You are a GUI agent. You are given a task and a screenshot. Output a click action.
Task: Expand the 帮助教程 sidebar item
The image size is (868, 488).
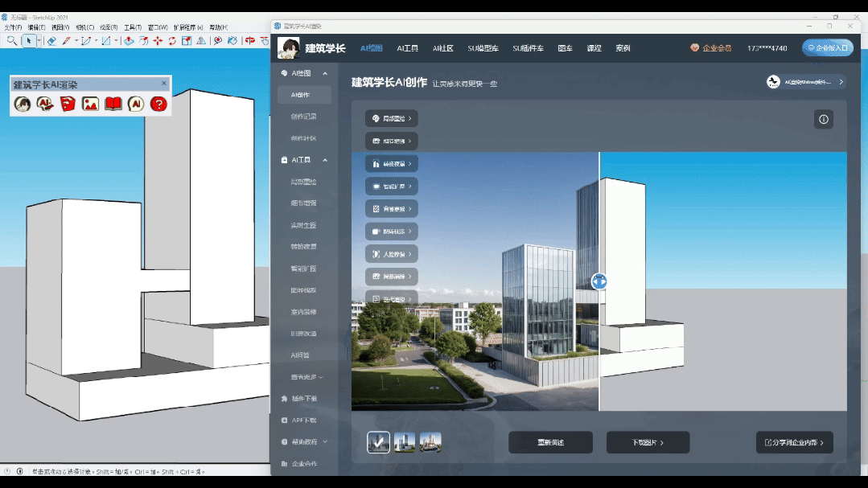[x=304, y=441]
